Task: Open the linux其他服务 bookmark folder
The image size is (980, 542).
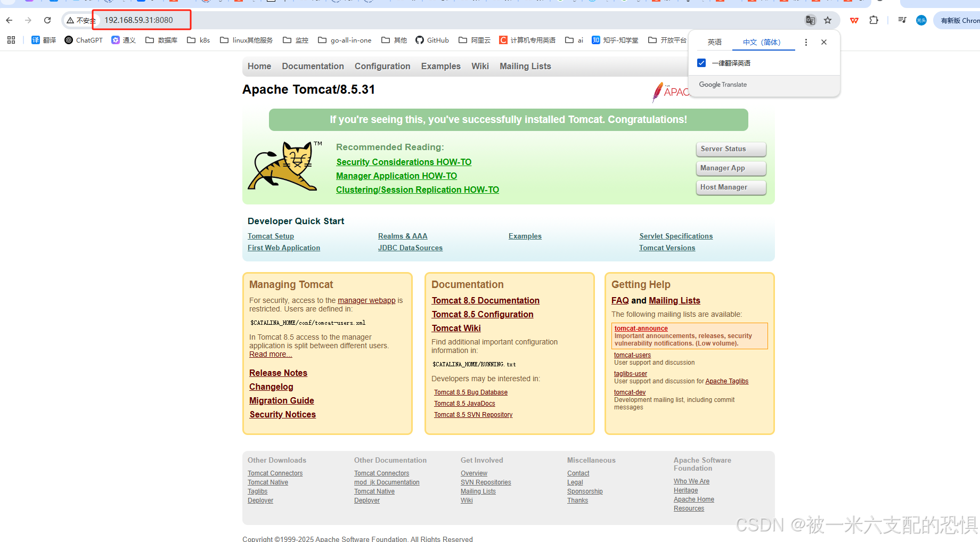Action: [247, 40]
